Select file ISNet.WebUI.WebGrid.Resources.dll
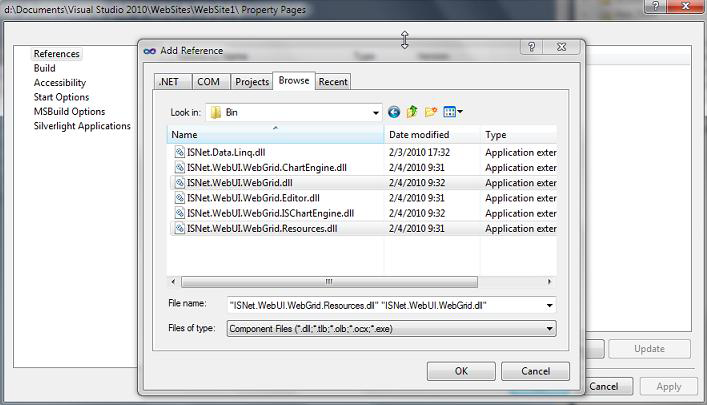 pos(262,229)
